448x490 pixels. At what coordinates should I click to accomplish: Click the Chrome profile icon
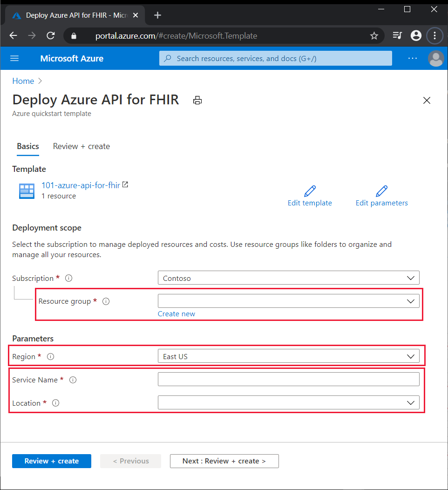416,35
